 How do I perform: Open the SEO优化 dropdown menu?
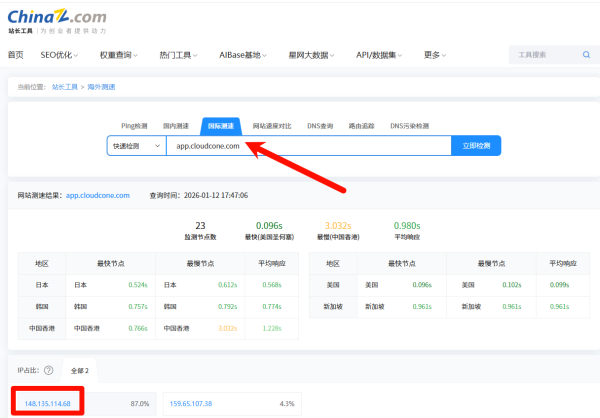pos(59,55)
